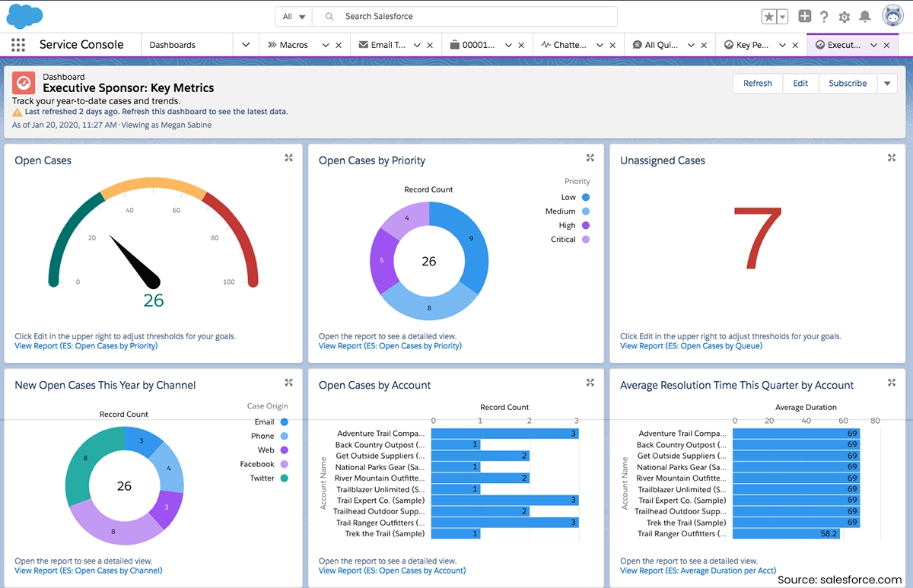Close the All Qui... tab
Image resolution: width=913 pixels, height=588 pixels.
pos(704,45)
